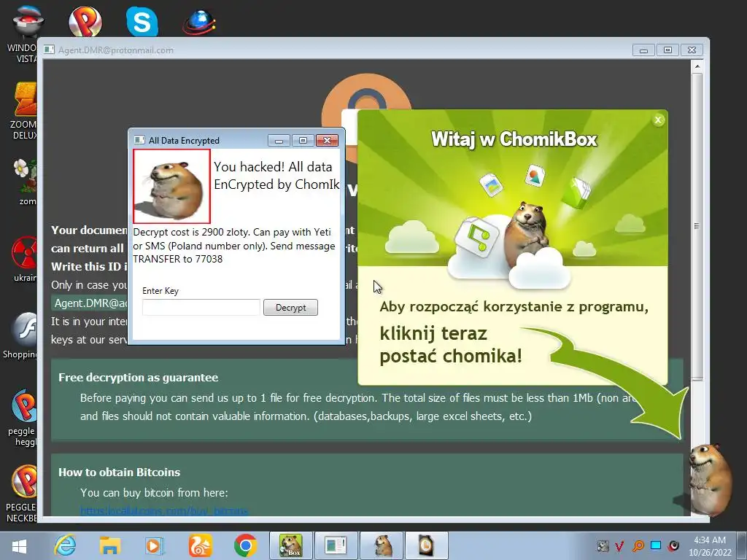Switch to the hamster taskbar window
The width and height of the screenshot is (747, 560).
pyautogui.click(x=382, y=545)
